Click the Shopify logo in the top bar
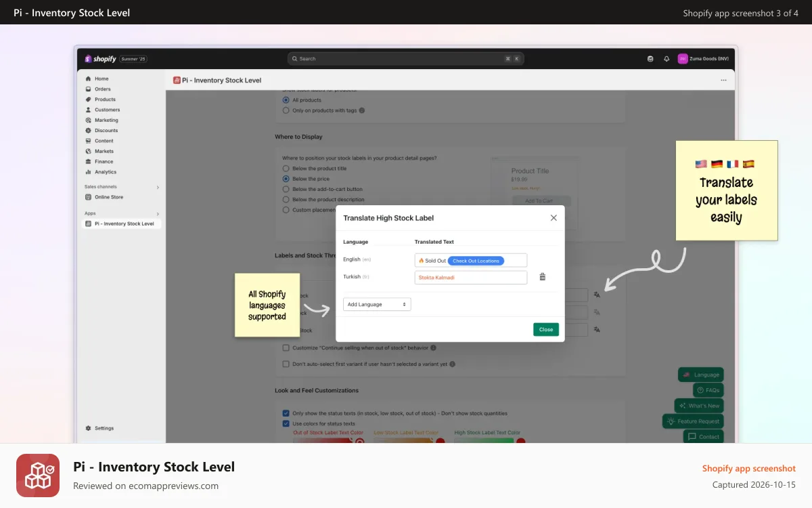 pos(100,59)
